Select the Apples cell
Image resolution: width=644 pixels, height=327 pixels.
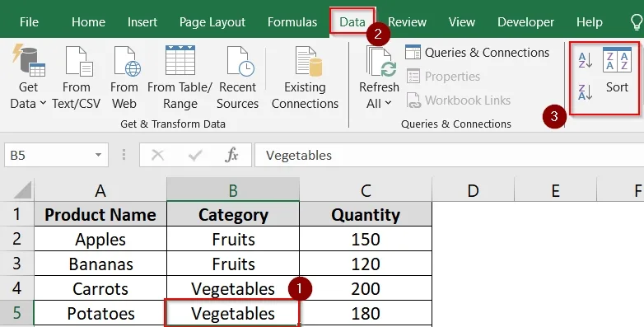tap(100, 239)
